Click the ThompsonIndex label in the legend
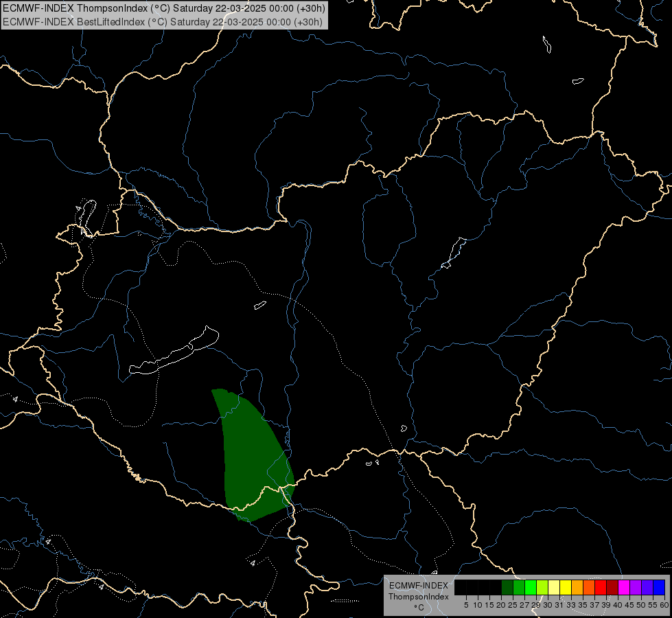Screen dimensions: 672x618 [x=418, y=597]
